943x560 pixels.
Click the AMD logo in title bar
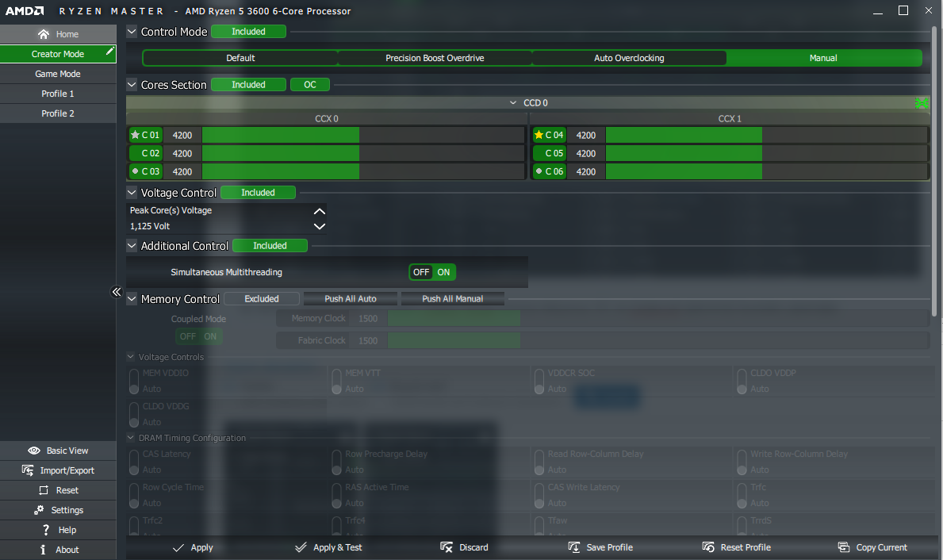[25, 11]
